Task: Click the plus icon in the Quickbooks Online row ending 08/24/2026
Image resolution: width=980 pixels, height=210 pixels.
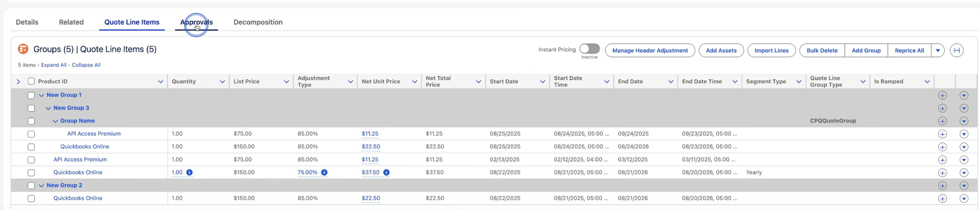Action: 942,147
